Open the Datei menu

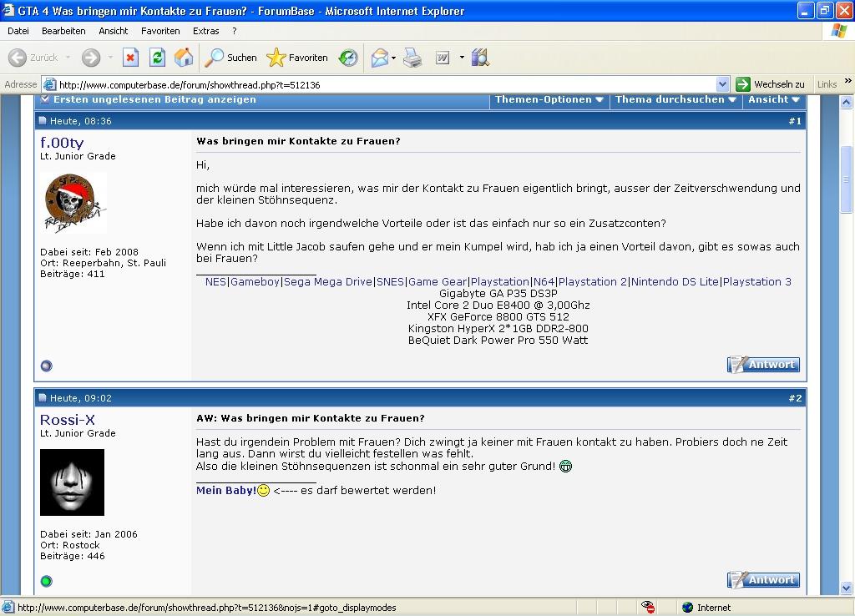point(18,31)
